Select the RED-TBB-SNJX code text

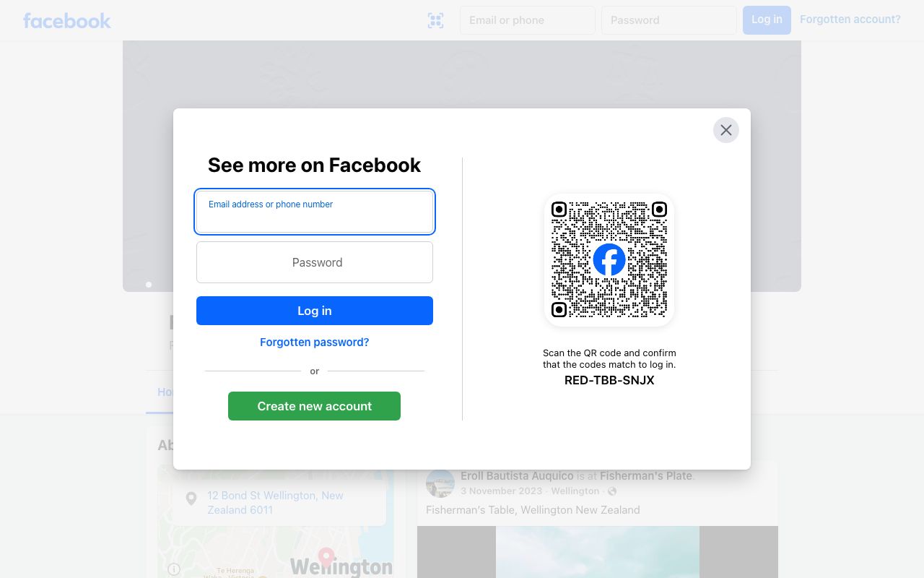[x=609, y=380]
